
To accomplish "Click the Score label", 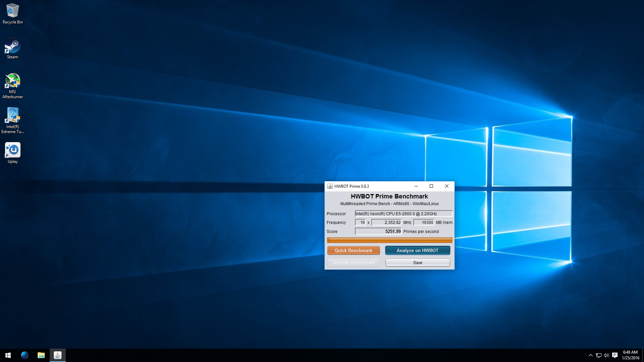I will pos(332,232).
